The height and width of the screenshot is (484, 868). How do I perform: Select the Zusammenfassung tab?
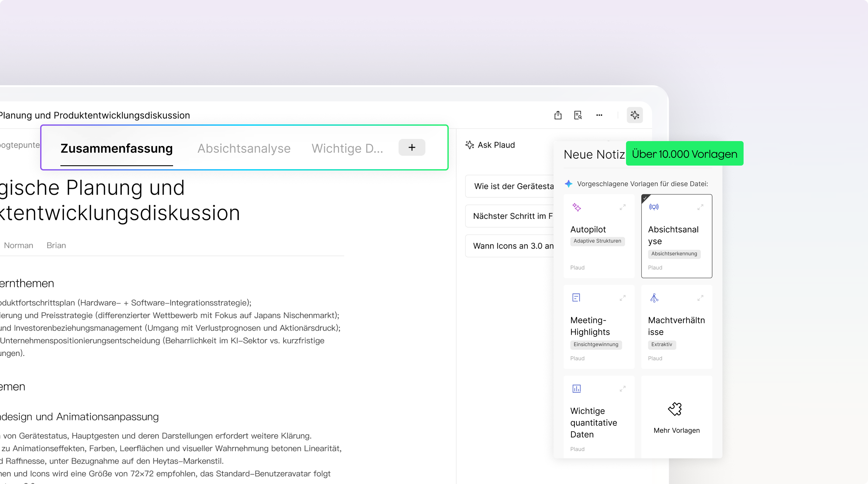117,148
